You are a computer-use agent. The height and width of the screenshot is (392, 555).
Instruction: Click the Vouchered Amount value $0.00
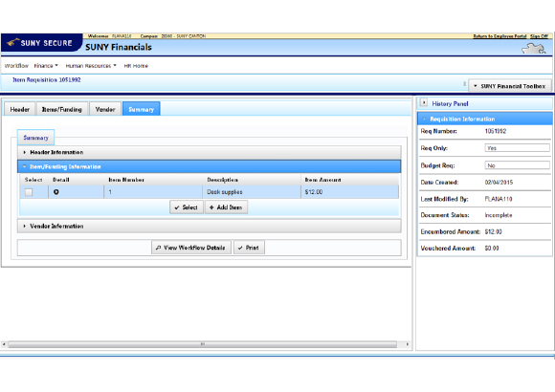[492, 248]
